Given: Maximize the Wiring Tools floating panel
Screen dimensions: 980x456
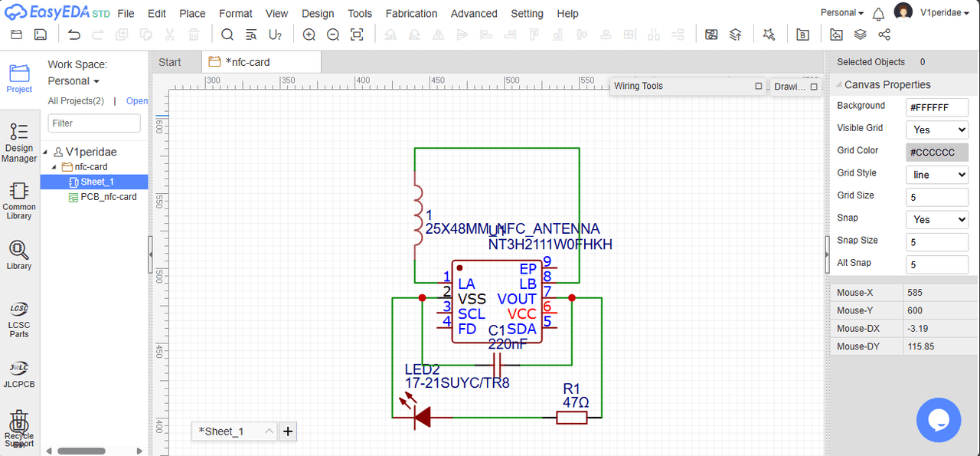Looking at the screenshot, I should coord(759,86).
